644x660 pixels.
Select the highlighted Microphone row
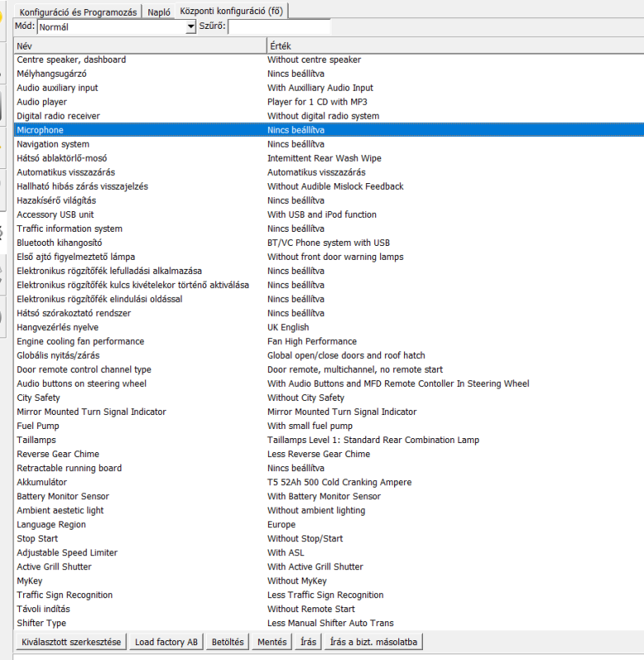(329, 130)
